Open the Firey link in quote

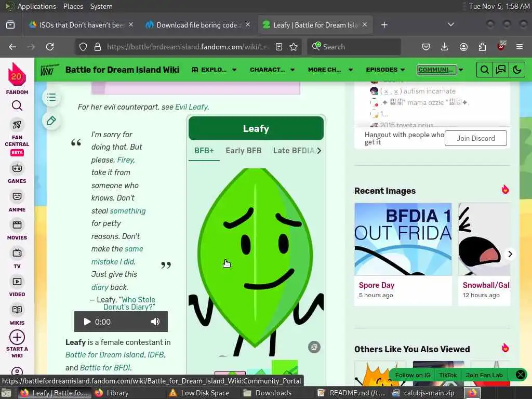point(125,160)
